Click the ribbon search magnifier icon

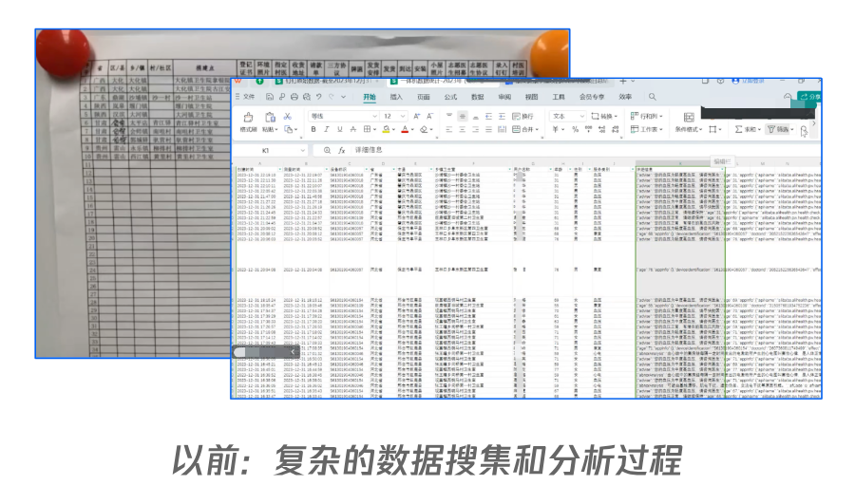pyautogui.click(x=652, y=97)
